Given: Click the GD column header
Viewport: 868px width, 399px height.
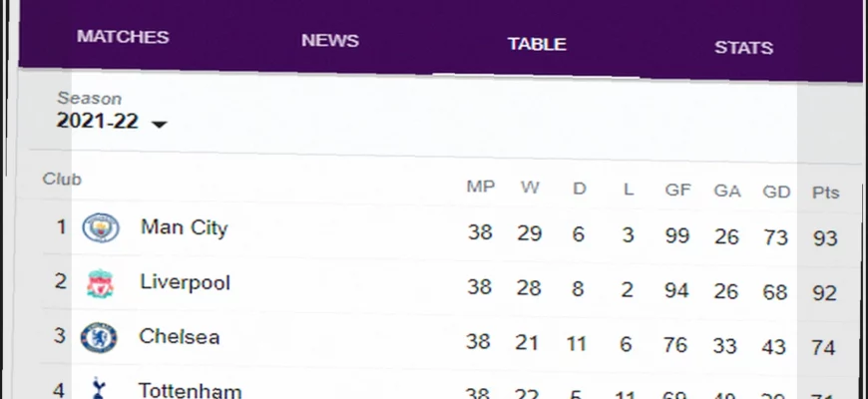Looking at the screenshot, I should point(775,192).
